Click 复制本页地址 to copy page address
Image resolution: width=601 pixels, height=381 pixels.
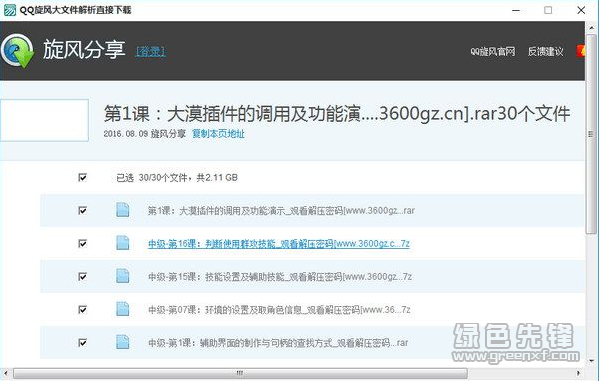pos(218,134)
